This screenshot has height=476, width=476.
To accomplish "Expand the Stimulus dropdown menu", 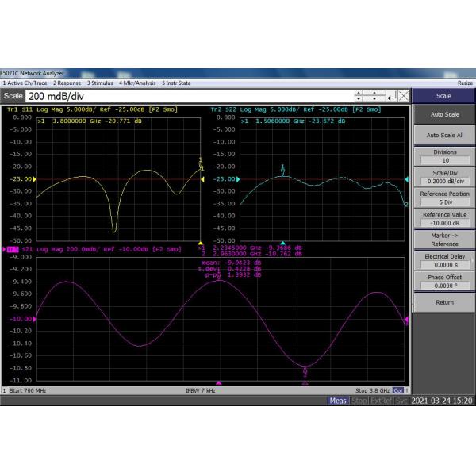I will click(x=100, y=83).
